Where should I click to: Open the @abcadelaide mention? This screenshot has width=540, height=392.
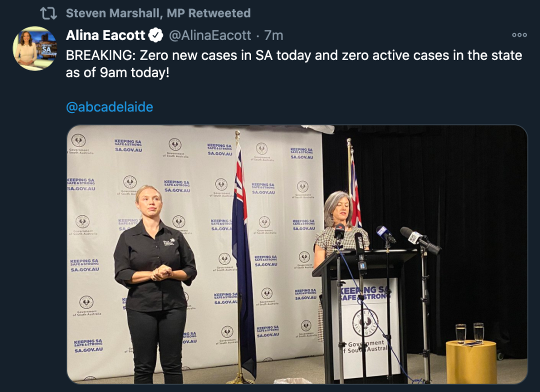click(x=109, y=107)
